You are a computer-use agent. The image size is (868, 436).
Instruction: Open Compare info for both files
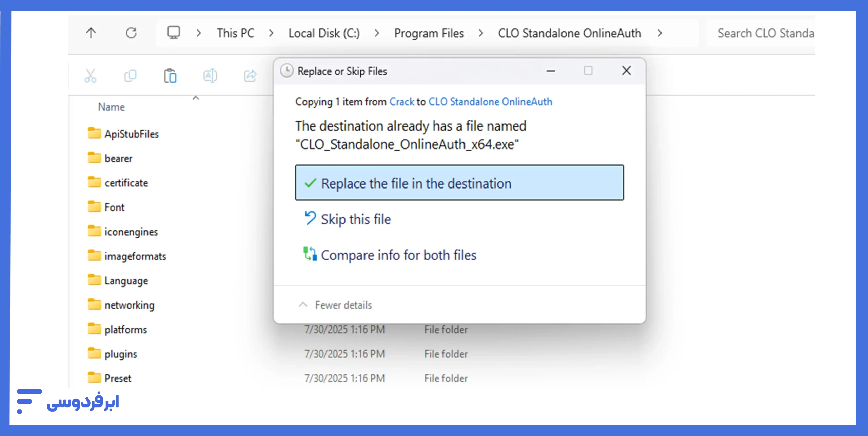[x=398, y=255]
